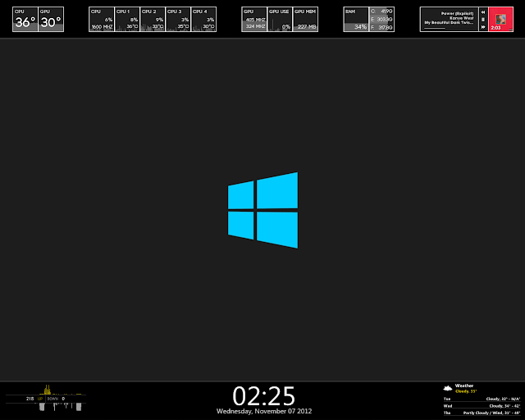The image size is (525, 420).
Task: Click the E: drive space entry
Action: [381, 20]
